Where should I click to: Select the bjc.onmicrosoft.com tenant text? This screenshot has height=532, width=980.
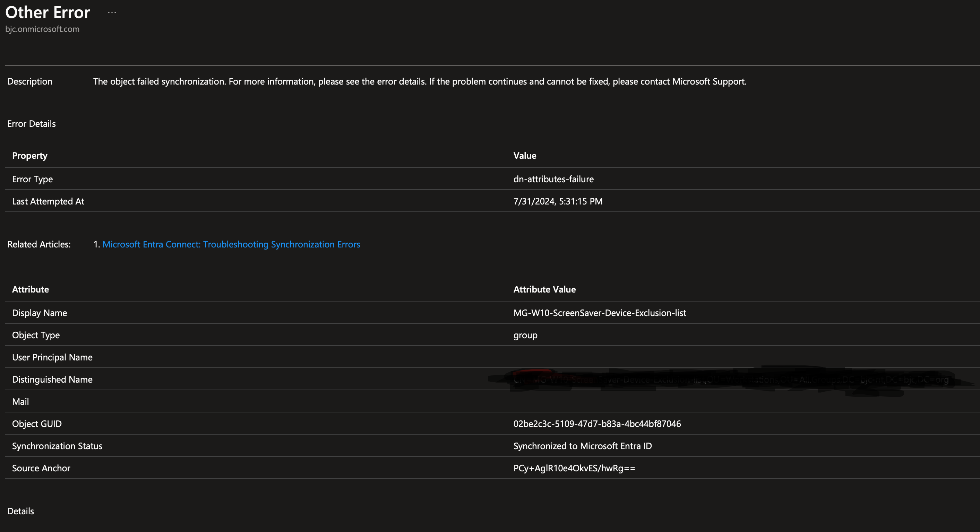tap(42, 29)
